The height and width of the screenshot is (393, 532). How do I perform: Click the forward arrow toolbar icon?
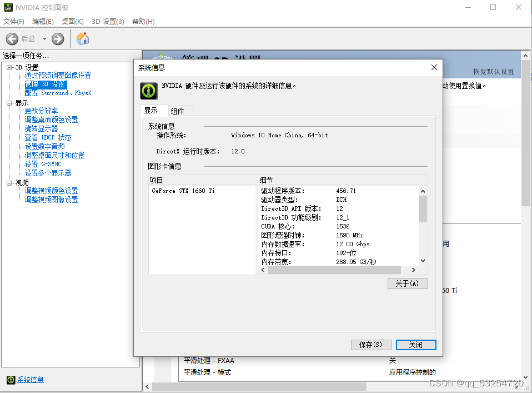pyautogui.click(x=58, y=39)
